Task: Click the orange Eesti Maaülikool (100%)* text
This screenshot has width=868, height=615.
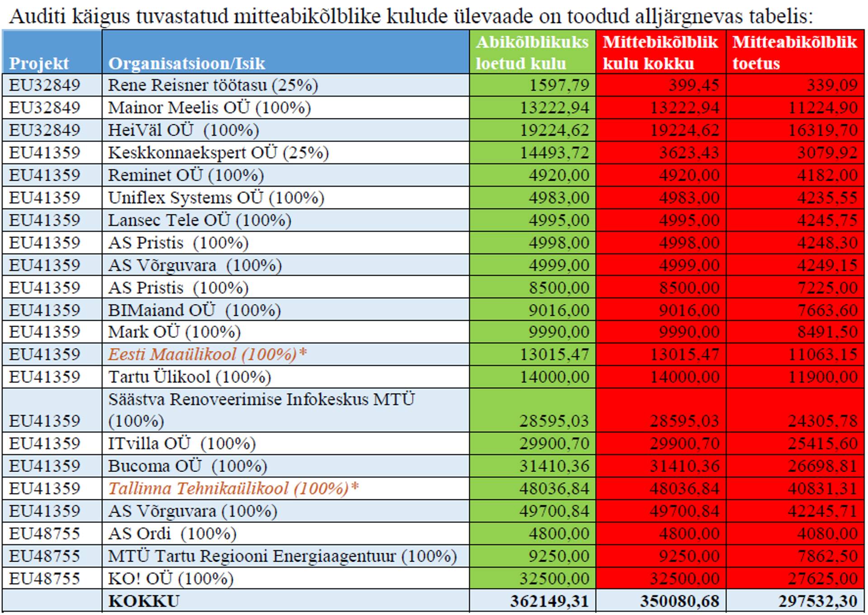Action: coord(208,354)
